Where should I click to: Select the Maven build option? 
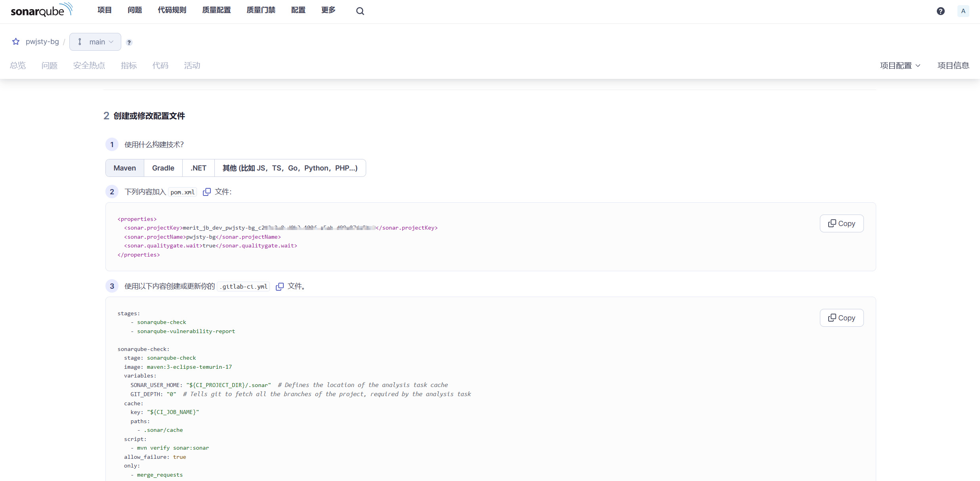coord(124,168)
